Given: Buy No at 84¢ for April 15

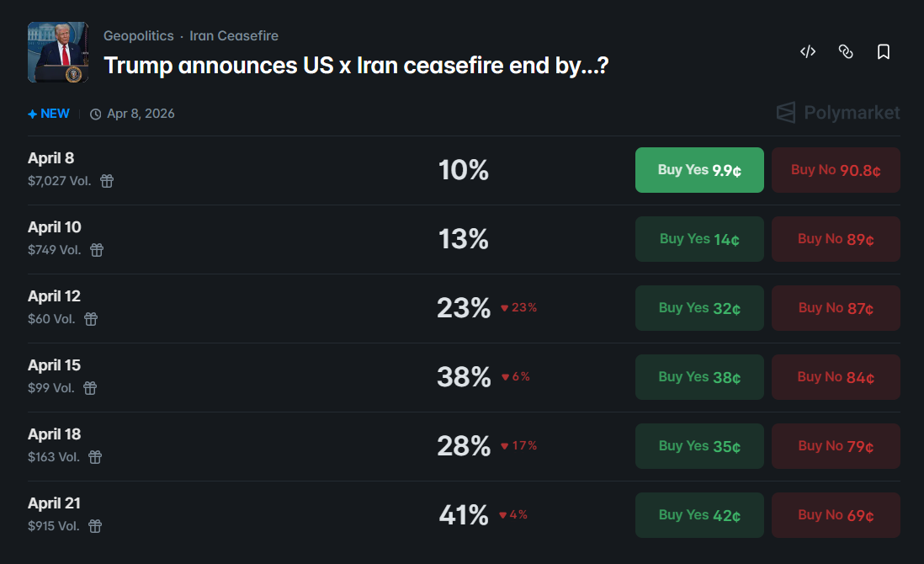Looking at the screenshot, I should [x=836, y=377].
